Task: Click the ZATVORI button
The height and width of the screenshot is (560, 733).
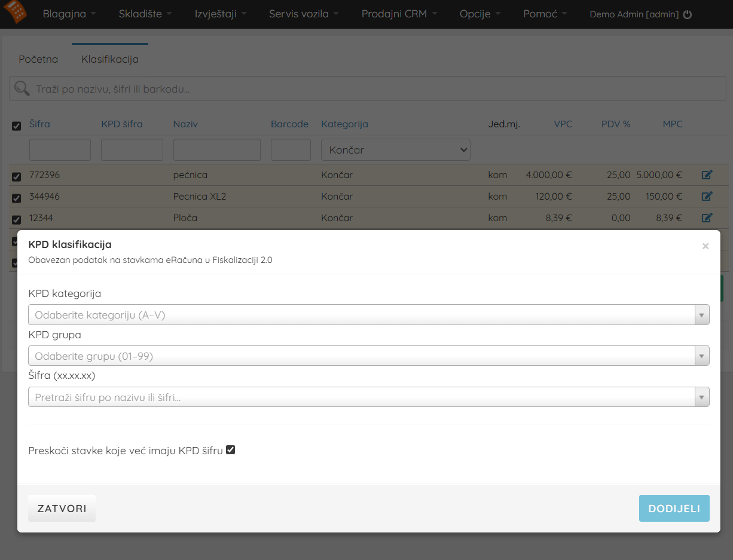Action: (62, 509)
